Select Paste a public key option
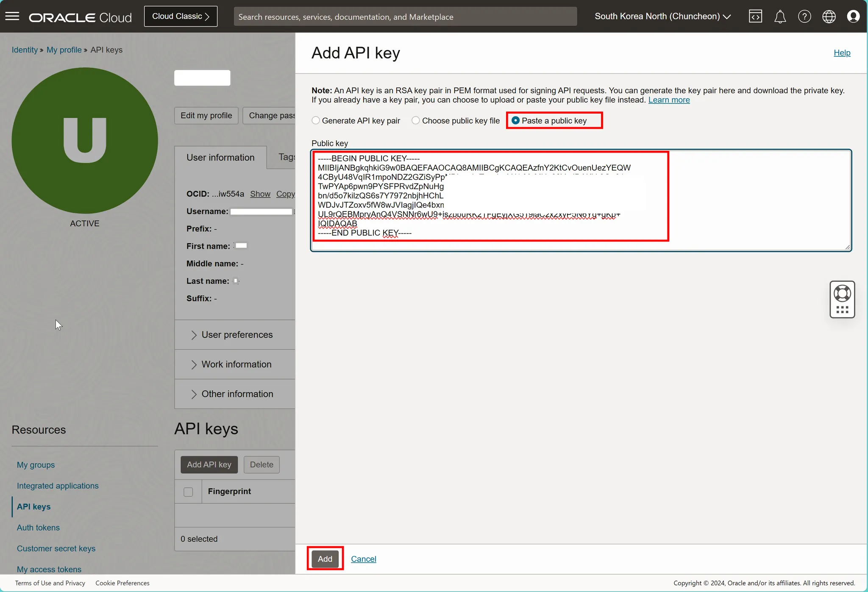This screenshot has height=592, width=868. coord(516,121)
